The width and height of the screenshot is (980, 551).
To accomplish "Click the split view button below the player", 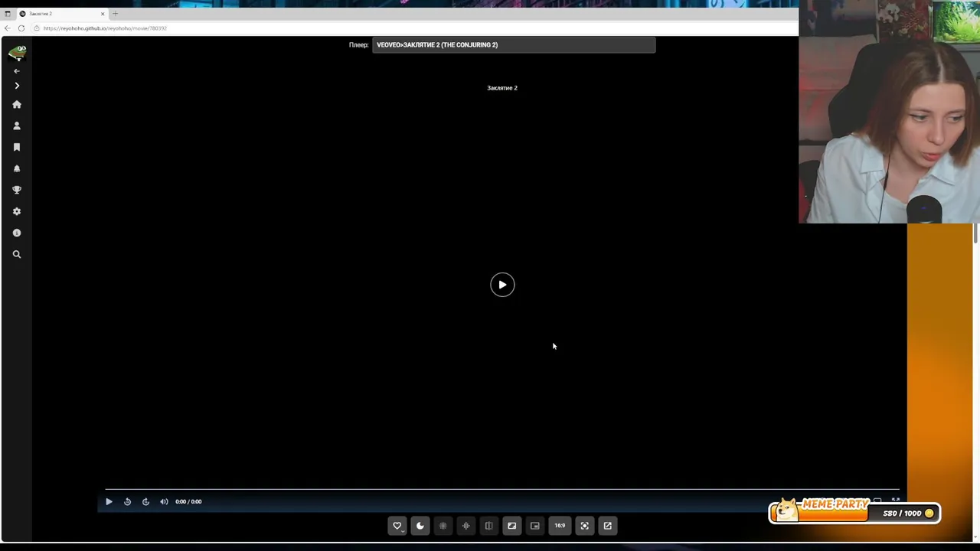I will (488, 526).
